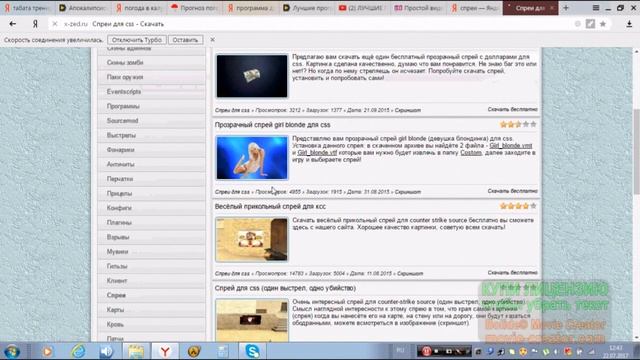Open the Музыка category
640x360 pixels.
point(151,251)
